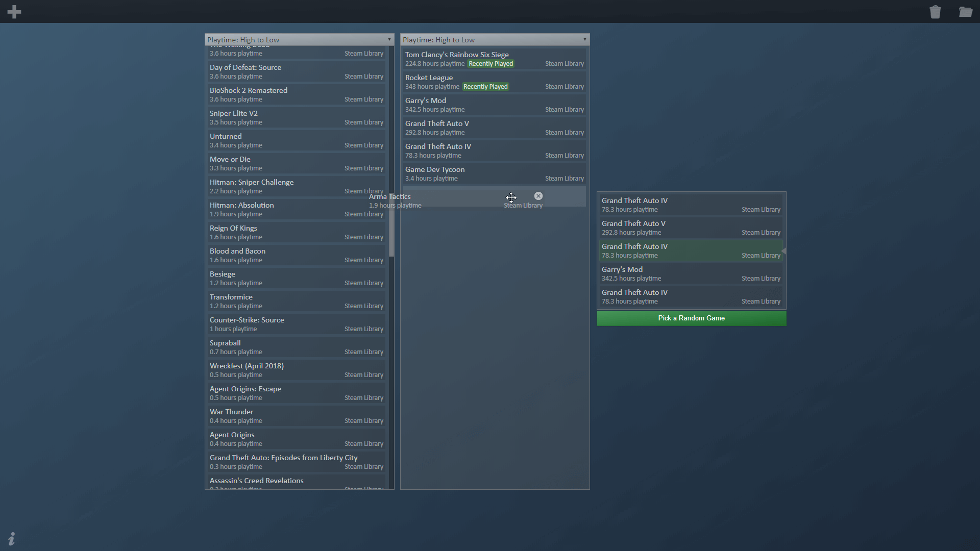Viewport: 980px width, 551px height.
Task: Click the plus icon to add a list
Action: pos(14,11)
